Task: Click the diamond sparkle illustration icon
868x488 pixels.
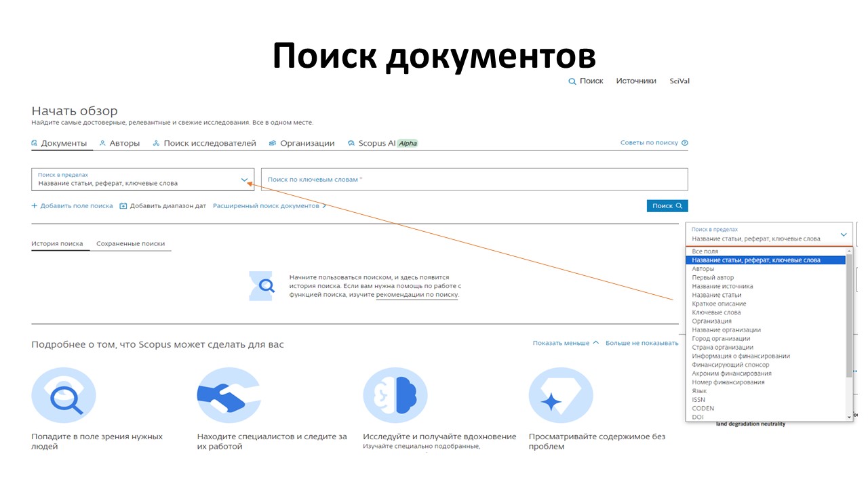Action: pos(560,395)
